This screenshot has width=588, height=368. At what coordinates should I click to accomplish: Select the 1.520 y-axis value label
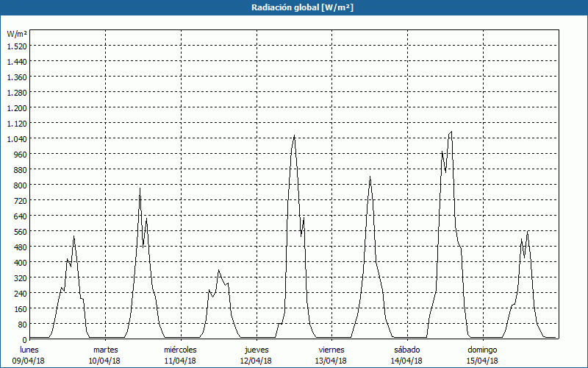tap(16, 46)
